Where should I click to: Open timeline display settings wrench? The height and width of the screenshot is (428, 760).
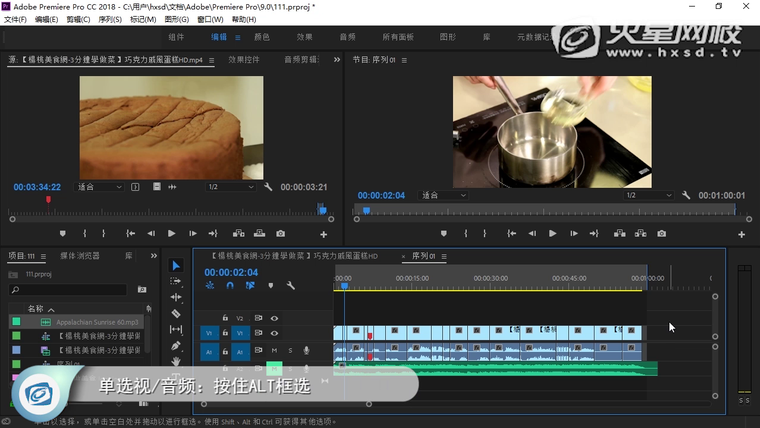(x=290, y=286)
